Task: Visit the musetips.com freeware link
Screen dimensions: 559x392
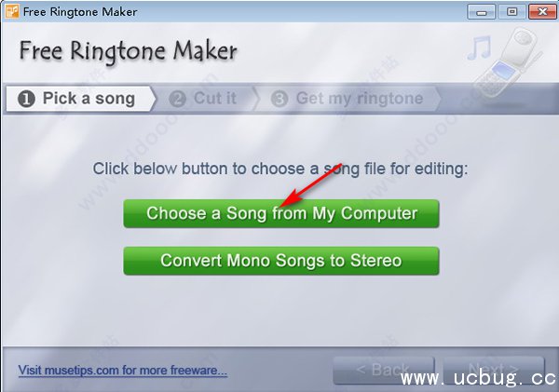Action: point(123,371)
